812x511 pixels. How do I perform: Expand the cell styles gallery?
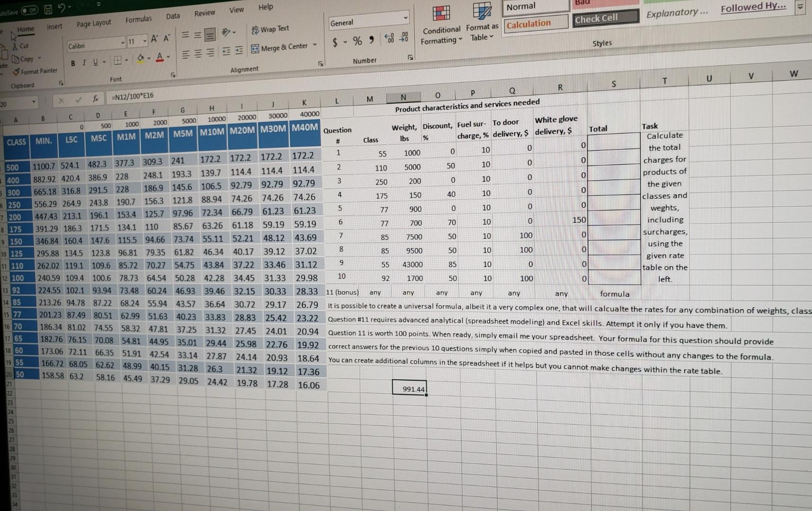801,8
